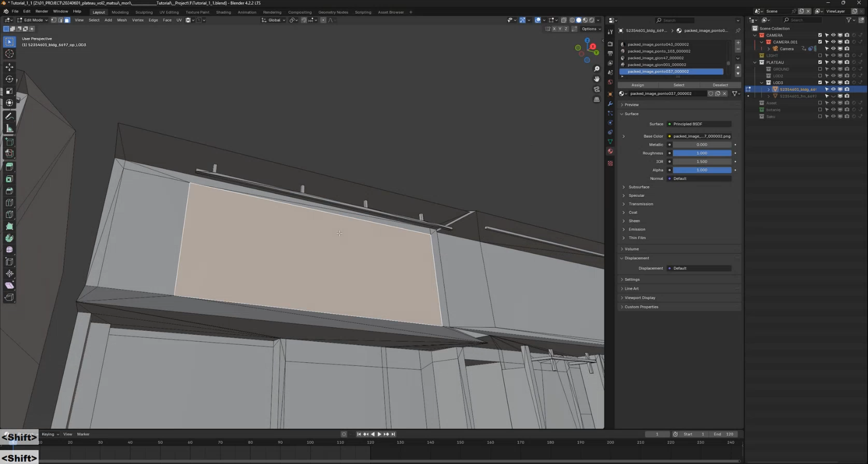Uncheck CAMERA collection exclude checkbox

pyautogui.click(x=820, y=35)
